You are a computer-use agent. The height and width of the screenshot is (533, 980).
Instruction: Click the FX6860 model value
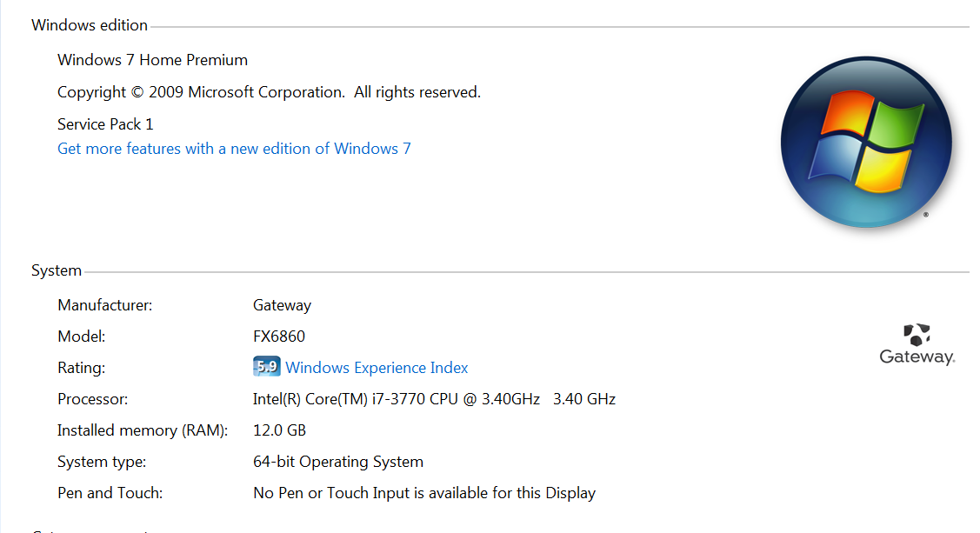(279, 336)
